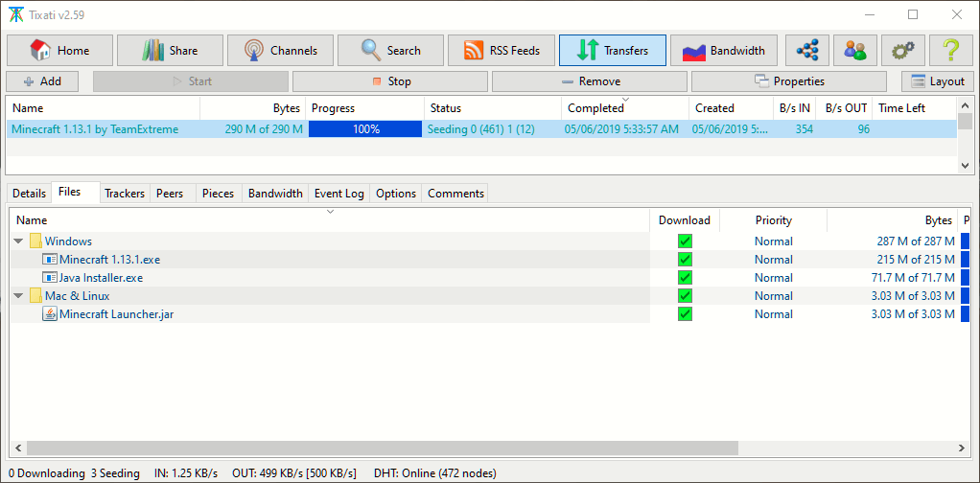Viewport: 980px width, 483px height.
Task: Sort transfers by Name column
Action: point(104,108)
